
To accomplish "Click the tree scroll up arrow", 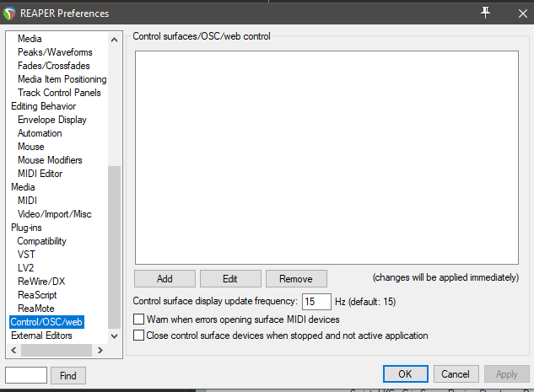I will pos(115,40).
